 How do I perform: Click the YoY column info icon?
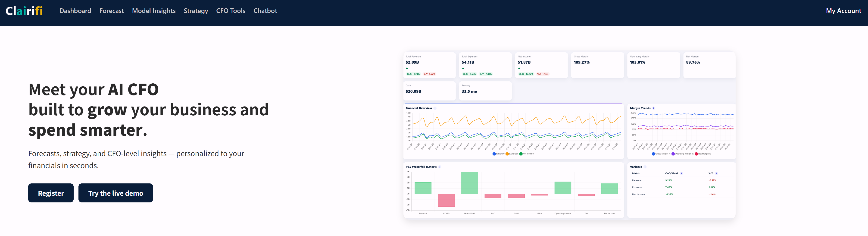[x=716, y=174]
